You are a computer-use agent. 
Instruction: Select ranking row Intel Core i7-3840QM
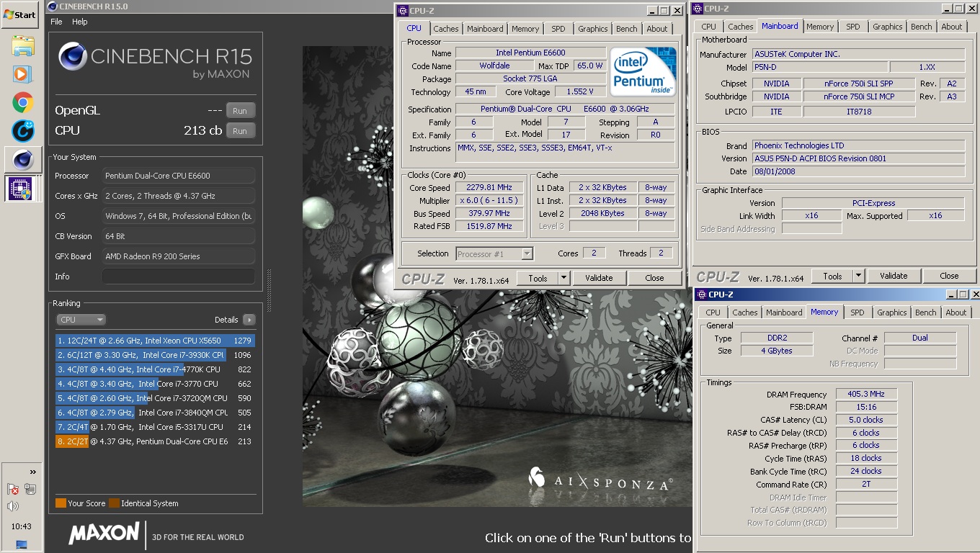(155, 413)
